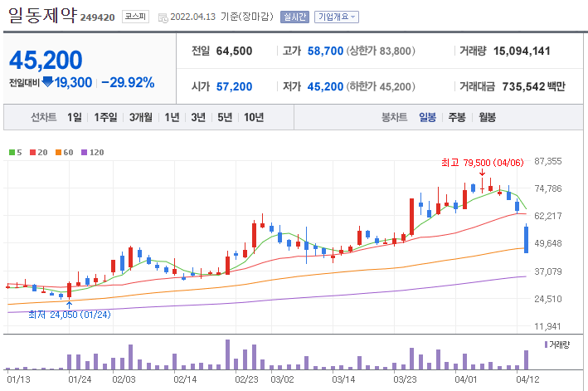This screenshot has width=588, height=391.
Task: Click the calendar icon beside 2022.04.13
Action: coord(163,17)
